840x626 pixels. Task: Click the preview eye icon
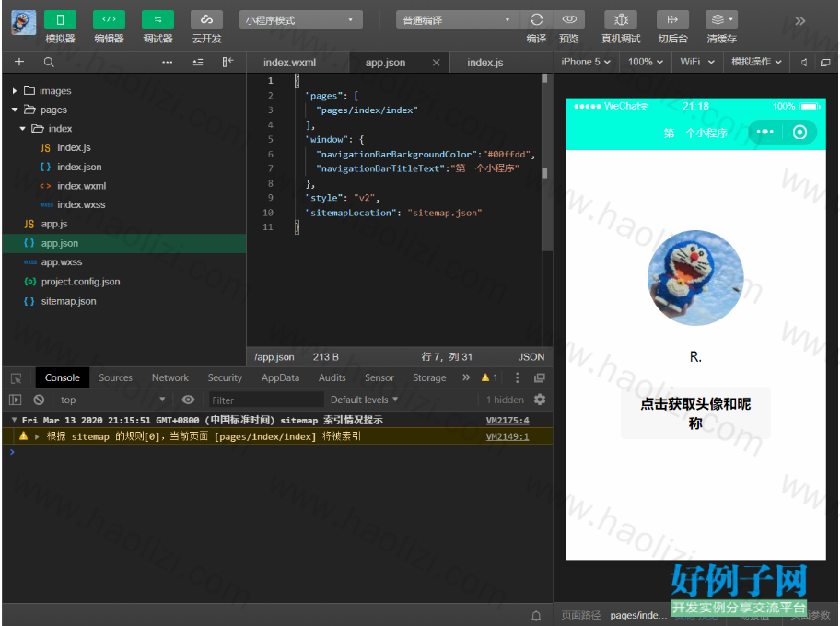point(569,20)
